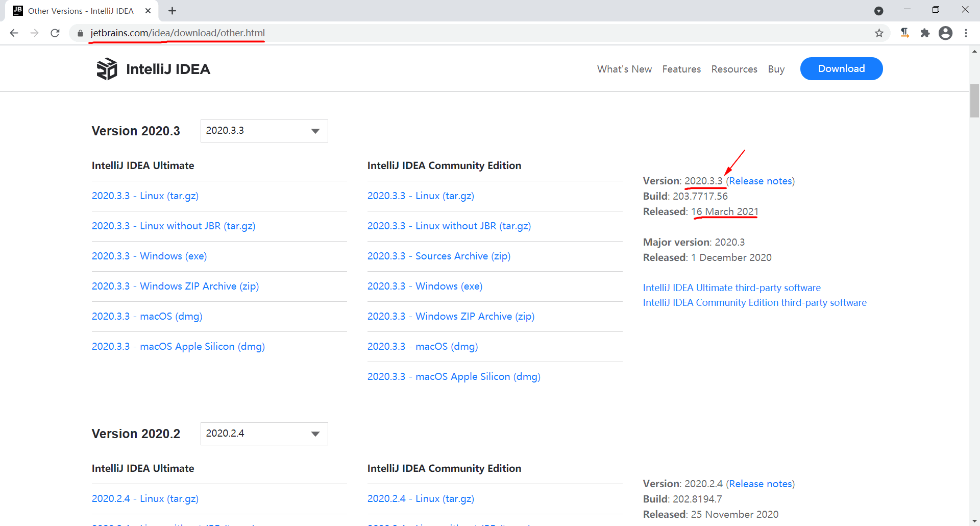Download Ultimate 2020.3.3 Windows ZIP Archive

176,286
